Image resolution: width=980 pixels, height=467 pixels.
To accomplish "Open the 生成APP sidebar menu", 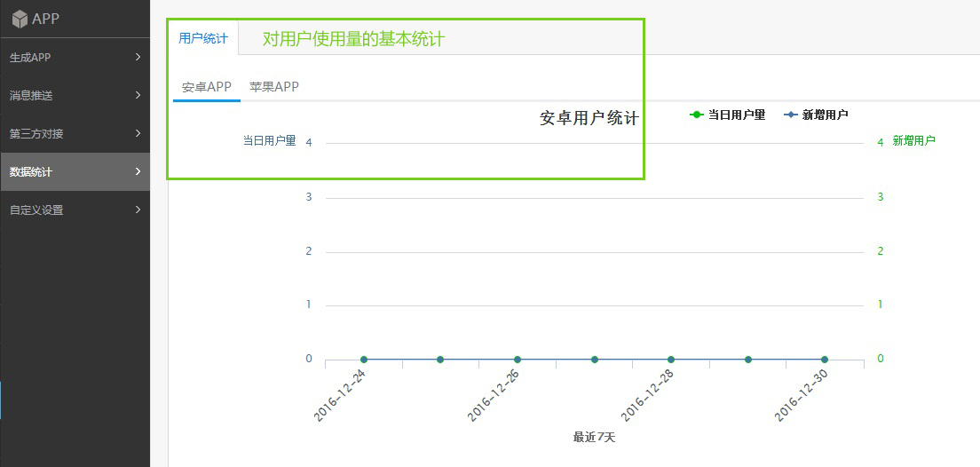I will pyautogui.click(x=30, y=58).
